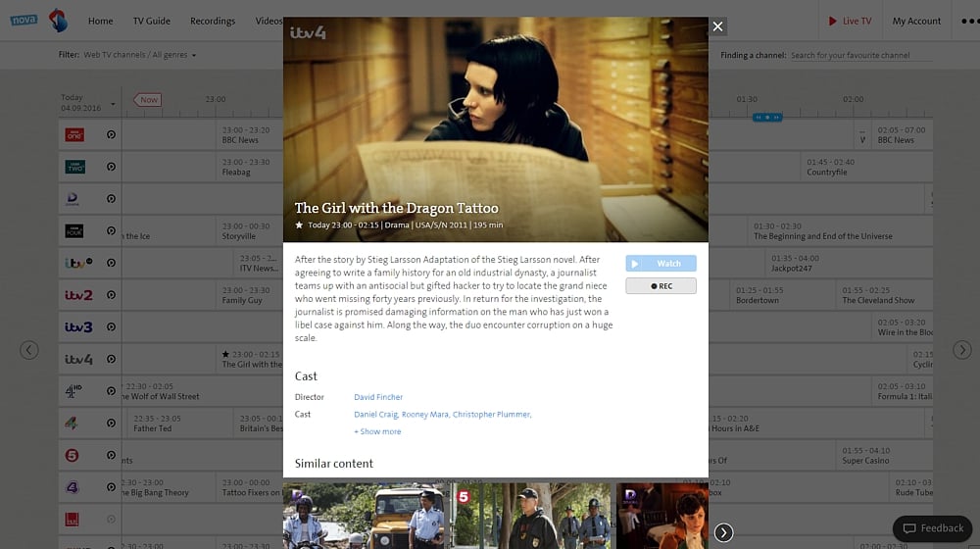Click the REC record button
980x549 pixels.
click(x=661, y=285)
